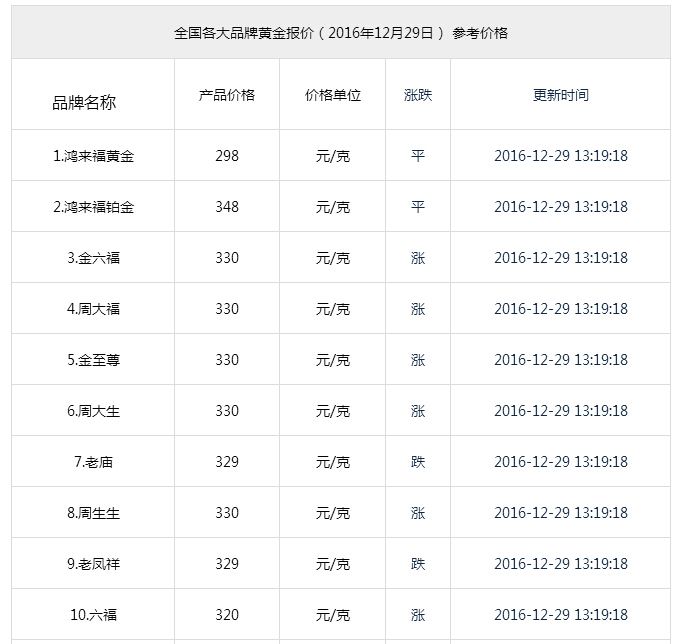675x644 pixels.
Task: Select brand 10.六福
Action: click(93, 615)
